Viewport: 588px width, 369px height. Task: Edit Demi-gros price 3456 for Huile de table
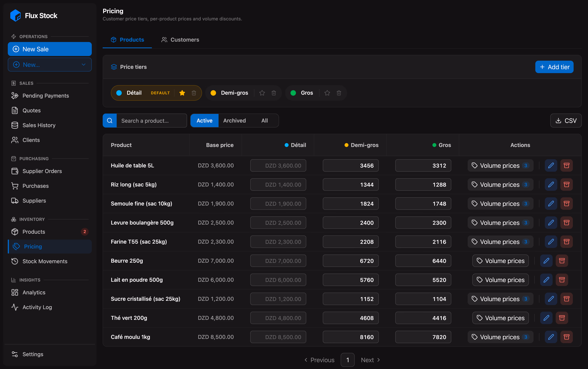pos(351,165)
